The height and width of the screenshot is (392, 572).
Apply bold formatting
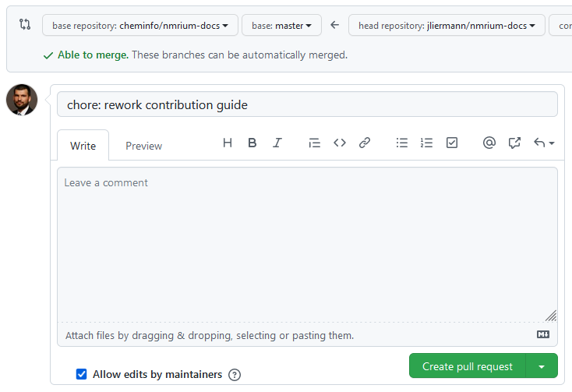coord(252,143)
